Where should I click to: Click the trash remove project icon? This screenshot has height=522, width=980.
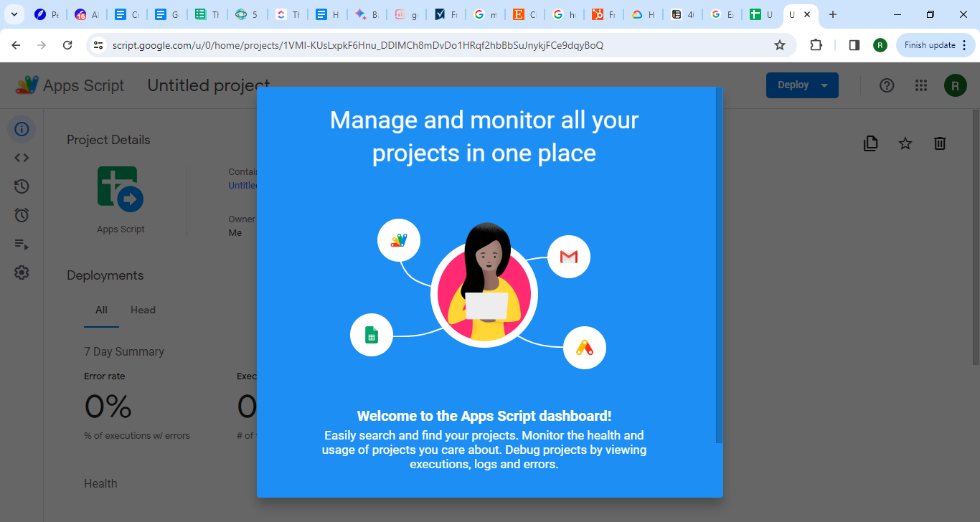coord(940,143)
